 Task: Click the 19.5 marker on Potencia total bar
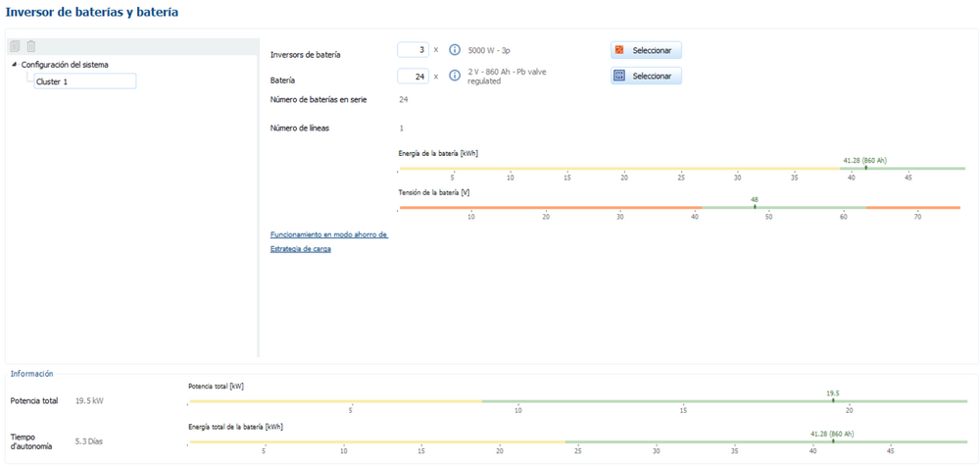[833, 400]
